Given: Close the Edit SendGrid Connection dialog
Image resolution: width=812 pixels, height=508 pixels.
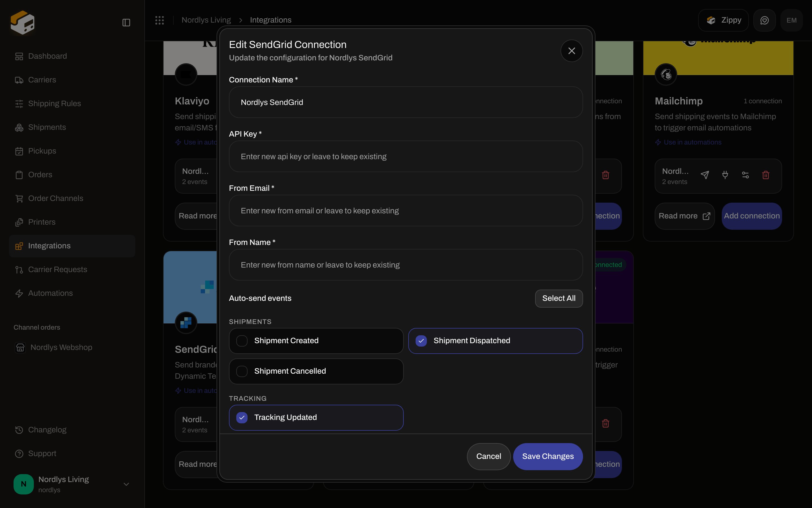Looking at the screenshot, I should click(x=572, y=51).
